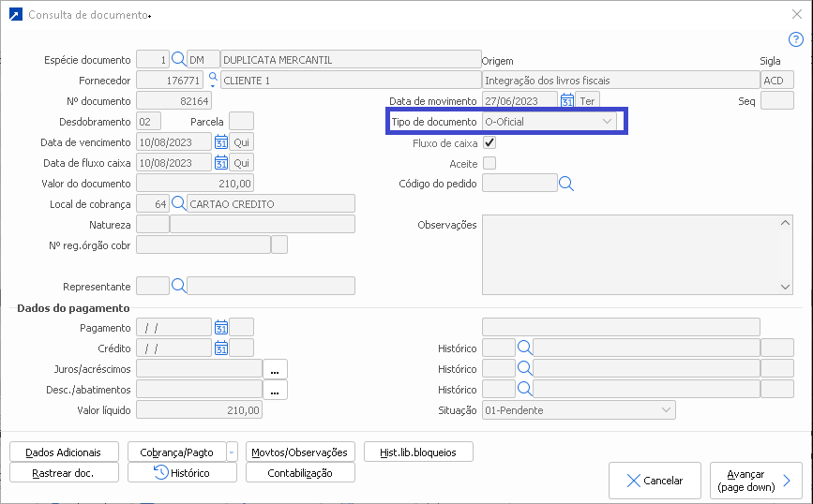Open the Histórico button
The image size is (813, 504).
point(183,473)
